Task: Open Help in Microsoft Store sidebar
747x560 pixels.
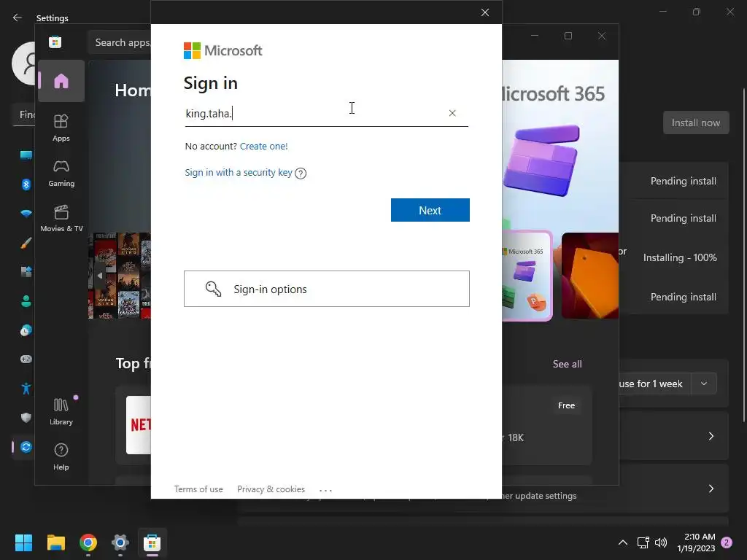Action: [x=61, y=456]
